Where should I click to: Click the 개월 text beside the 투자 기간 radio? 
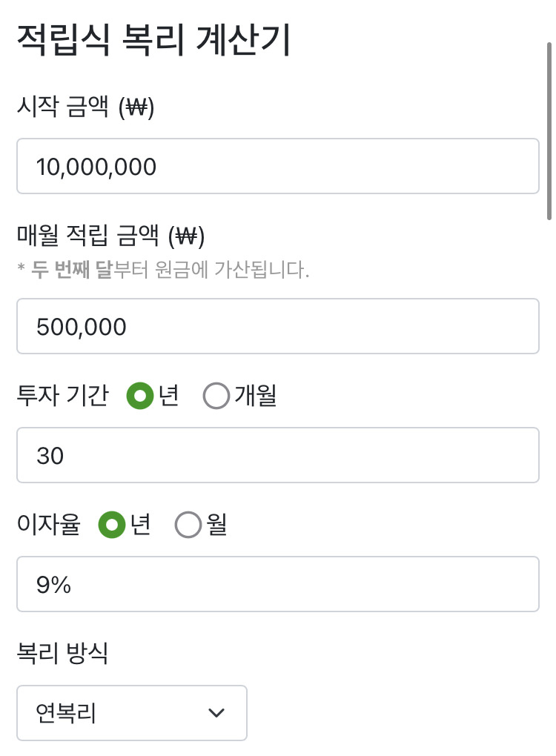pyautogui.click(x=256, y=396)
